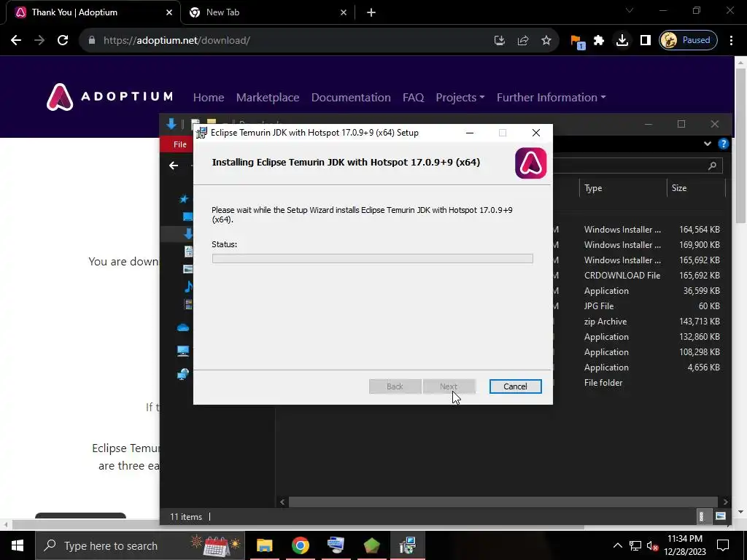This screenshot has height=560, width=747.
Task: Click the Paused profile button
Action: click(688, 40)
